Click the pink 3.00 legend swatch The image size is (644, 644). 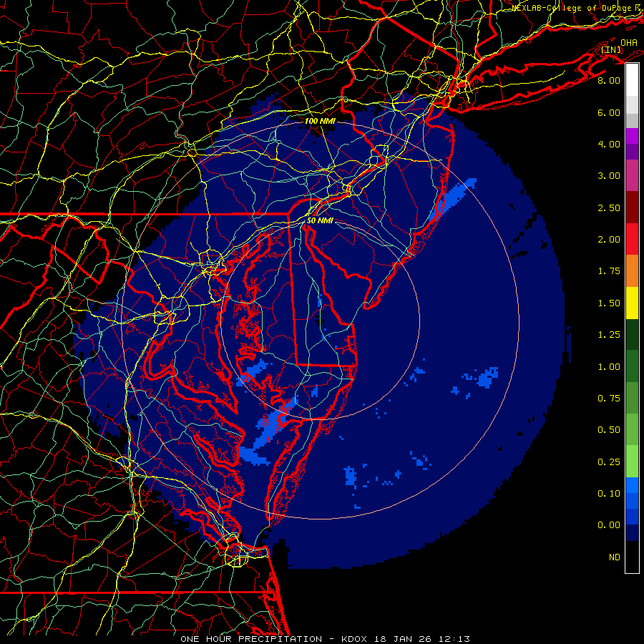coord(632,175)
